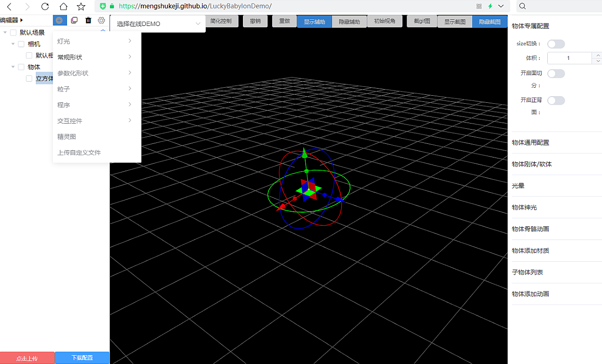Enable the 开启正背面 switch
Screen dimensions: 602x364
(556, 100)
